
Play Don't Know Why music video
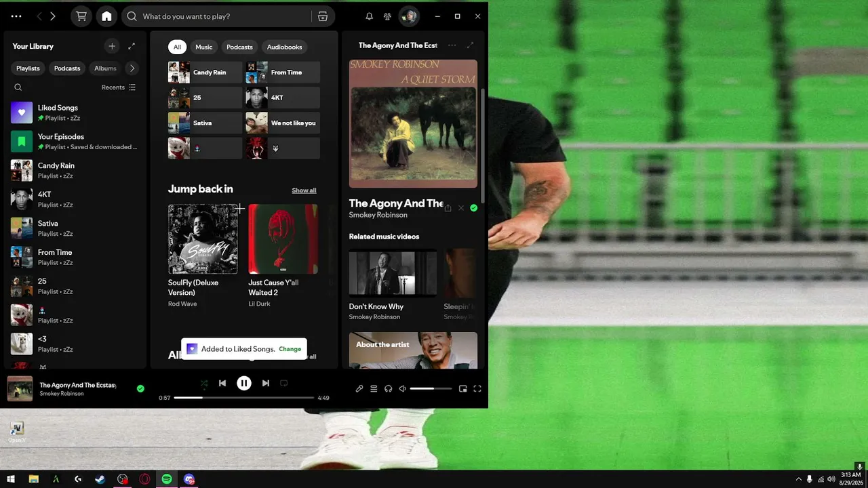click(x=393, y=273)
